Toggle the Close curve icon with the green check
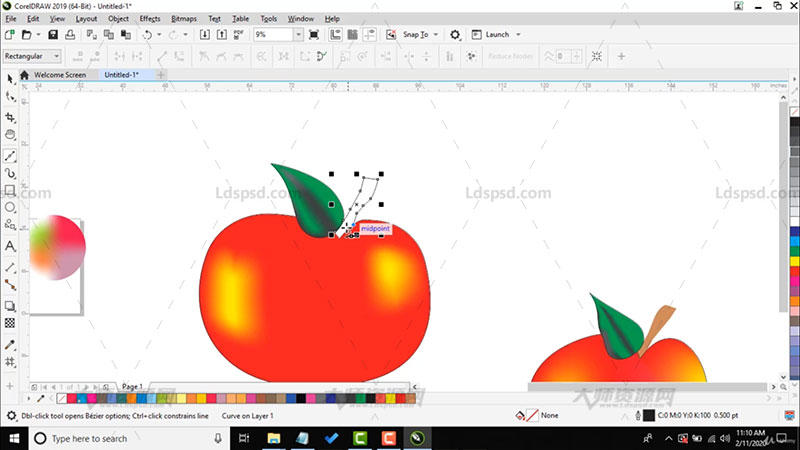 [x=321, y=56]
